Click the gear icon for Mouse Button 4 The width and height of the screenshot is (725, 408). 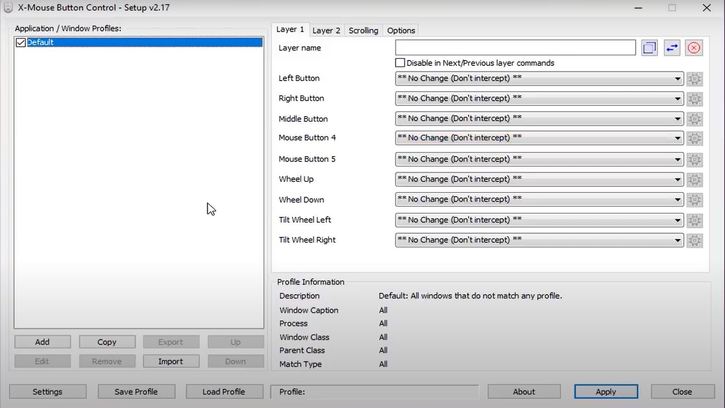[694, 138]
